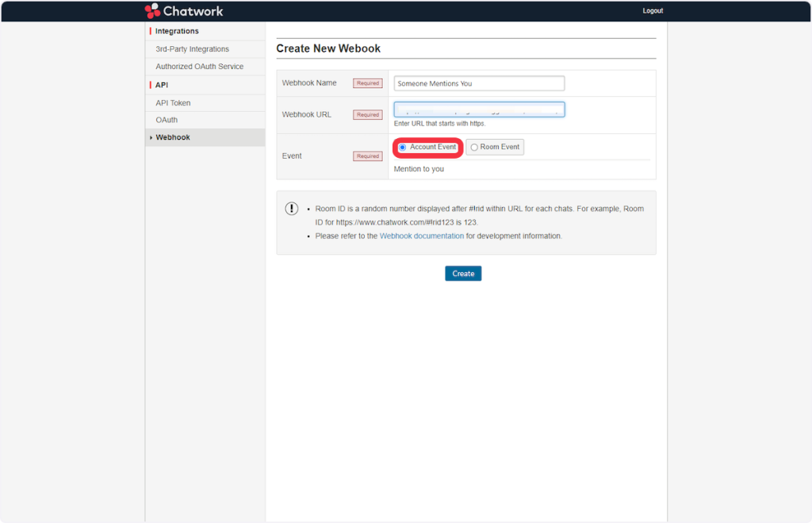Click the API section header in the sidebar

tap(162, 85)
